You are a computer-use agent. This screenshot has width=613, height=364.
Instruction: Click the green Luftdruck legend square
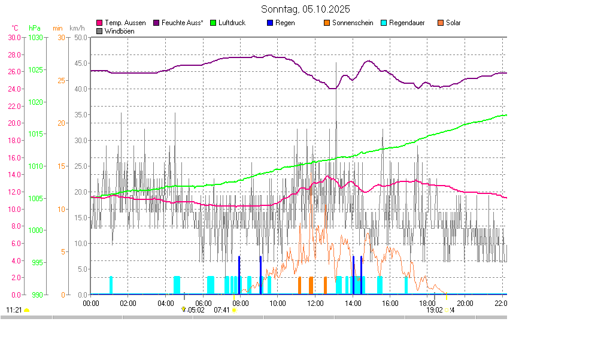[213, 23]
